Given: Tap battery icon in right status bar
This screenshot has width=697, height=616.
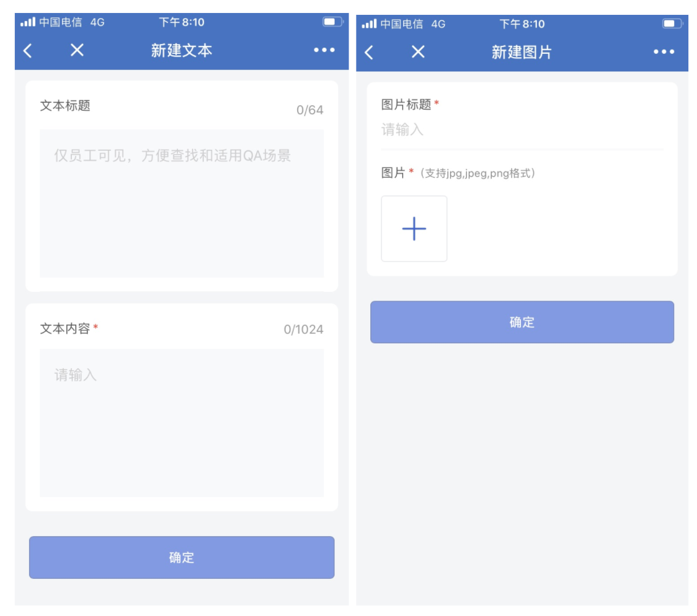Looking at the screenshot, I should [x=672, y=24].
